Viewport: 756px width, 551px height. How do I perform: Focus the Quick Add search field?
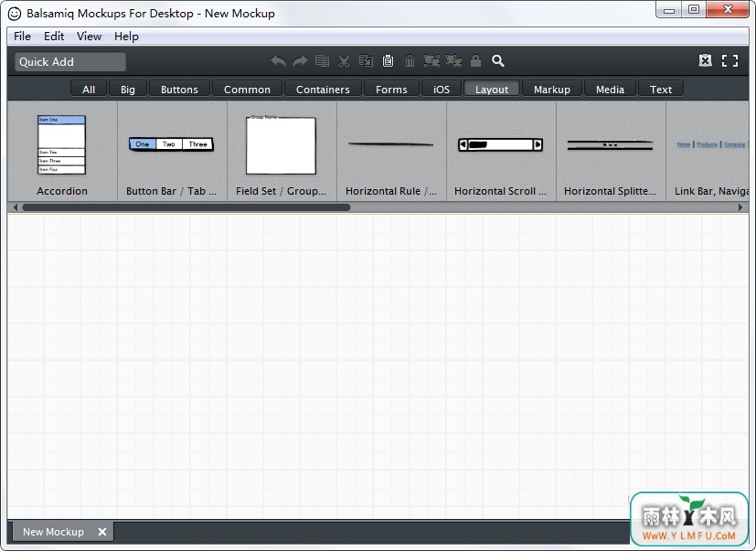tap(70, 62)
